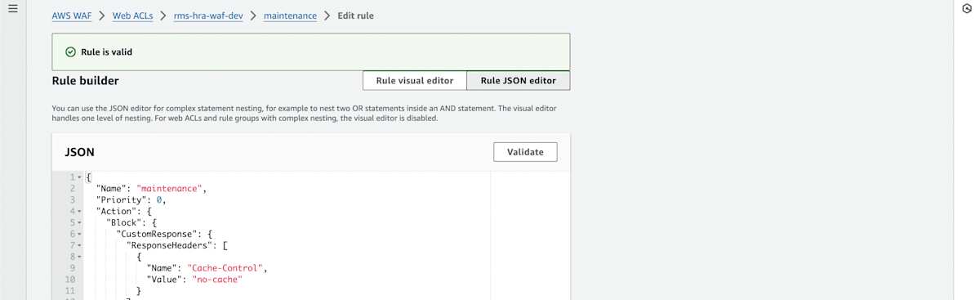Fold the Block section on line 5
This screenshot has height=300, width=980.
click(x=79, y=223)
